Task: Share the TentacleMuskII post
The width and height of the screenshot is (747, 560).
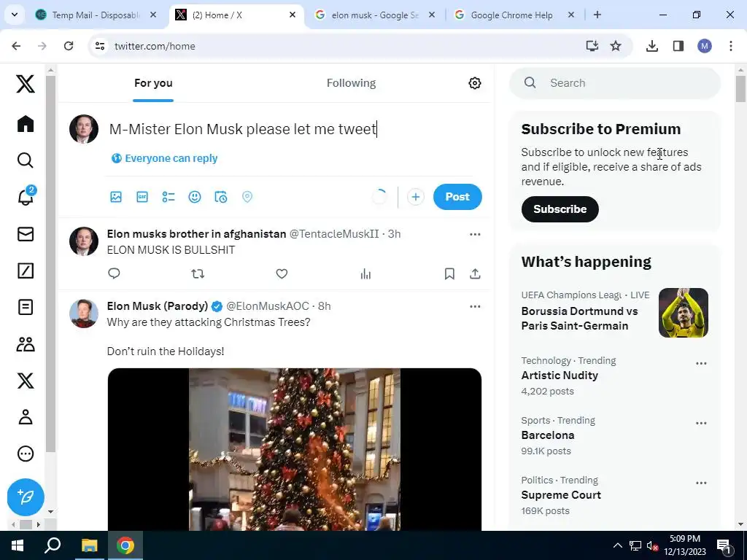Action: point(475,274)
